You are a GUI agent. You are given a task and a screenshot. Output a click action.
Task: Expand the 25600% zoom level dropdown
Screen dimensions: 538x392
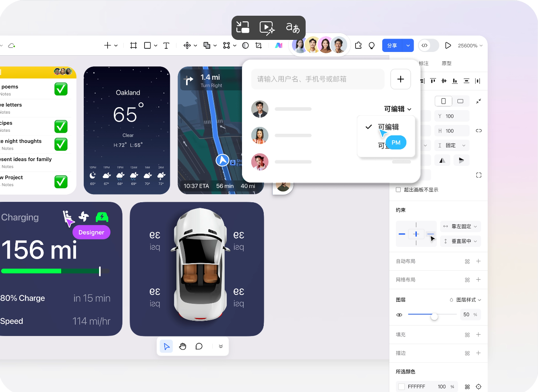coord(470,46)
